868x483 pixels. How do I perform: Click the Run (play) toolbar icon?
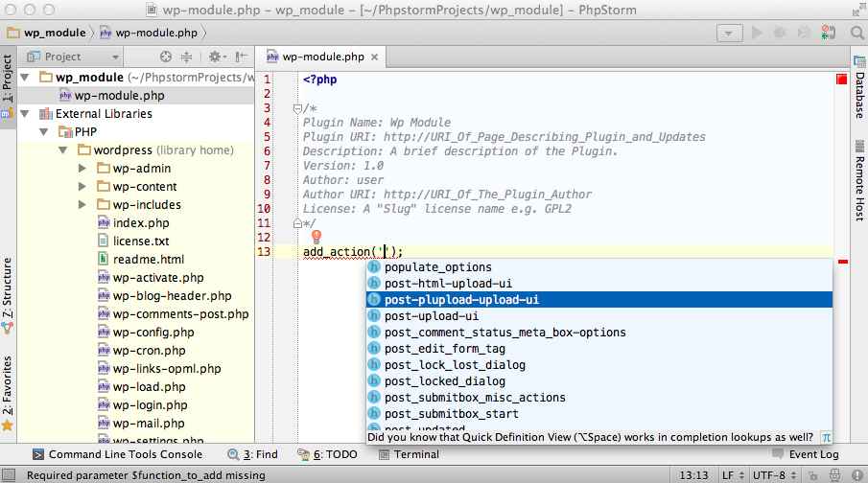coord(756,33)
